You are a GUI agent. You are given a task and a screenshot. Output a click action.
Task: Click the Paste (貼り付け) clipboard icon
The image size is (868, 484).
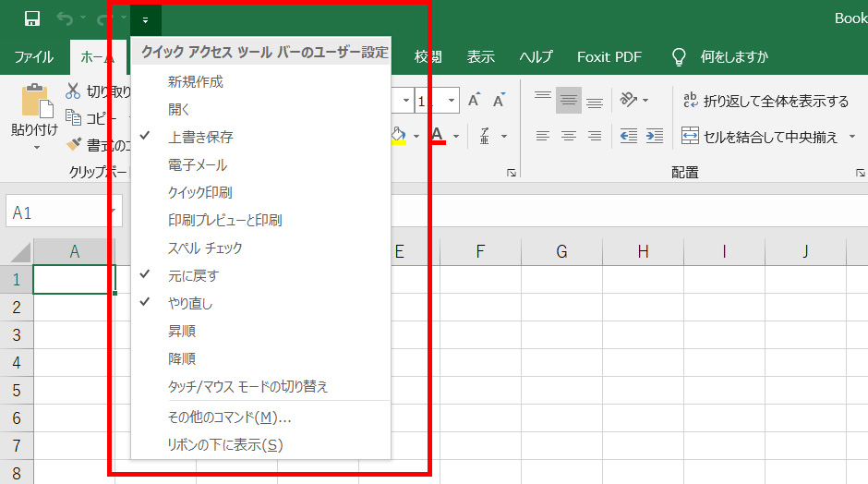37,102
